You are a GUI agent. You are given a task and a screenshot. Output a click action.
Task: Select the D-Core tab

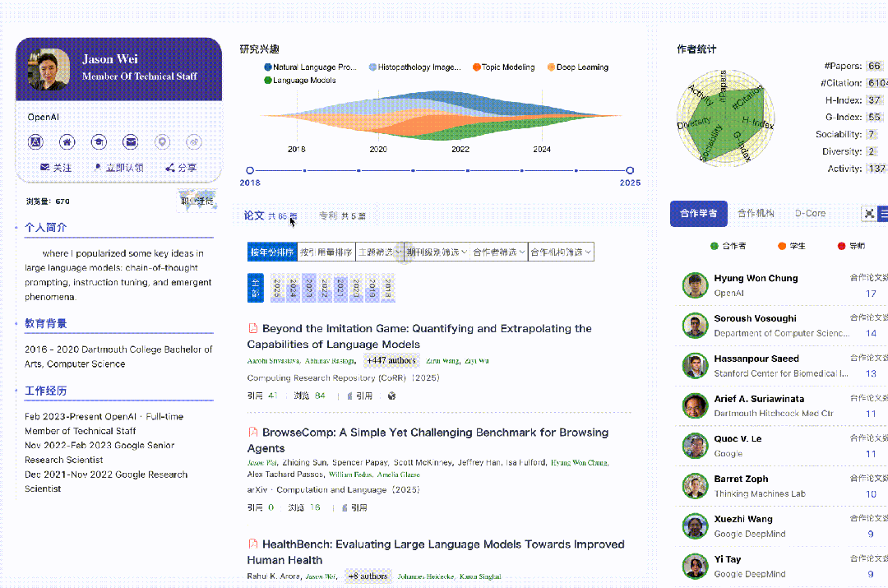[809, 213]
